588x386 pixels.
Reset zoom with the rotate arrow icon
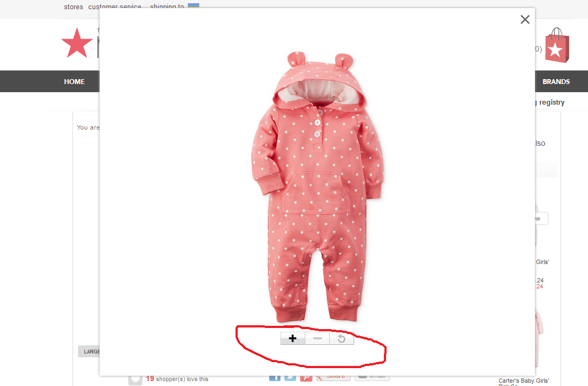341,338
